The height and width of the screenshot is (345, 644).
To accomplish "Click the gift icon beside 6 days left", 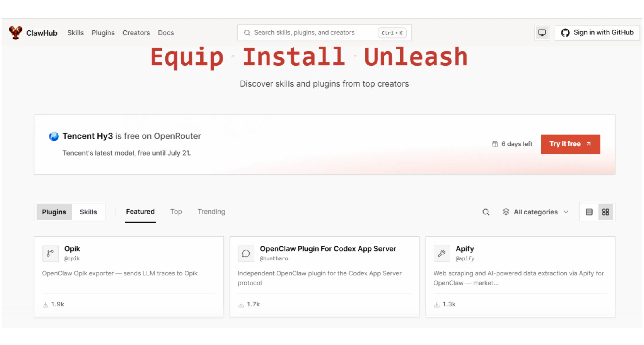I will click(x=495, y=144).
